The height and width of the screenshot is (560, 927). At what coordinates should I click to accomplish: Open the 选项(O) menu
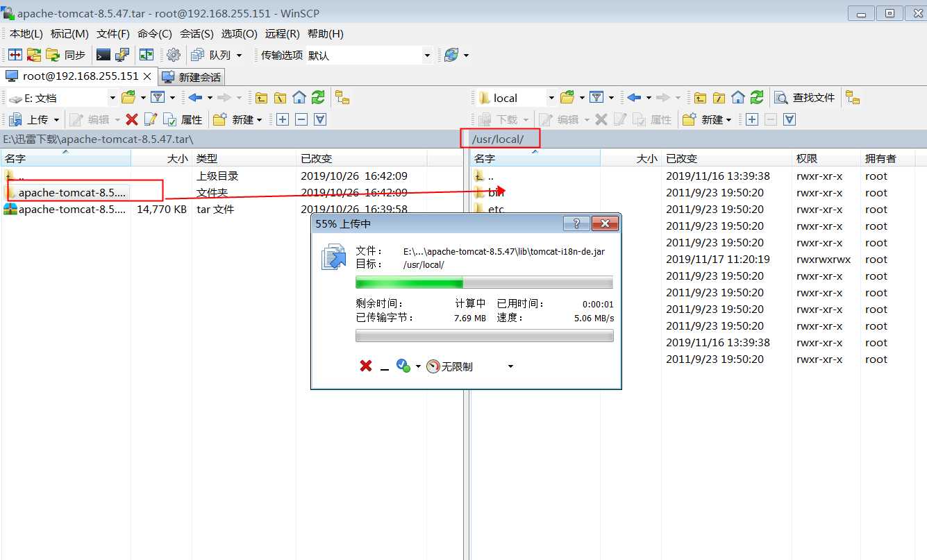pos(240,33)
